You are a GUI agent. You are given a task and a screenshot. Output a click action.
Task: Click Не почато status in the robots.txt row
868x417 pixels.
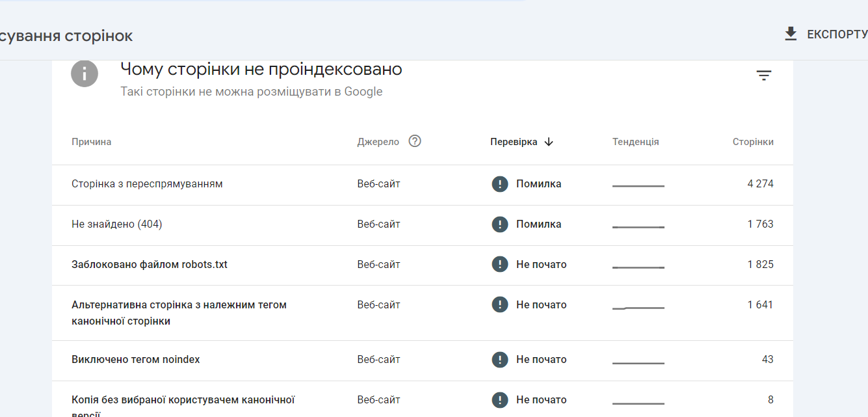pos(541,265)
